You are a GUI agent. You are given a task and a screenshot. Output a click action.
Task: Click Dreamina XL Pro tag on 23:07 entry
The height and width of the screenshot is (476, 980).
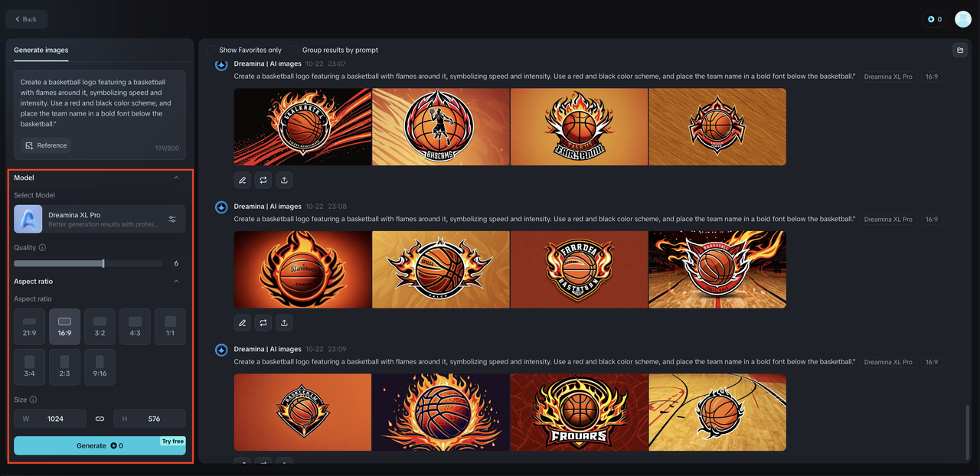[888, 77]
